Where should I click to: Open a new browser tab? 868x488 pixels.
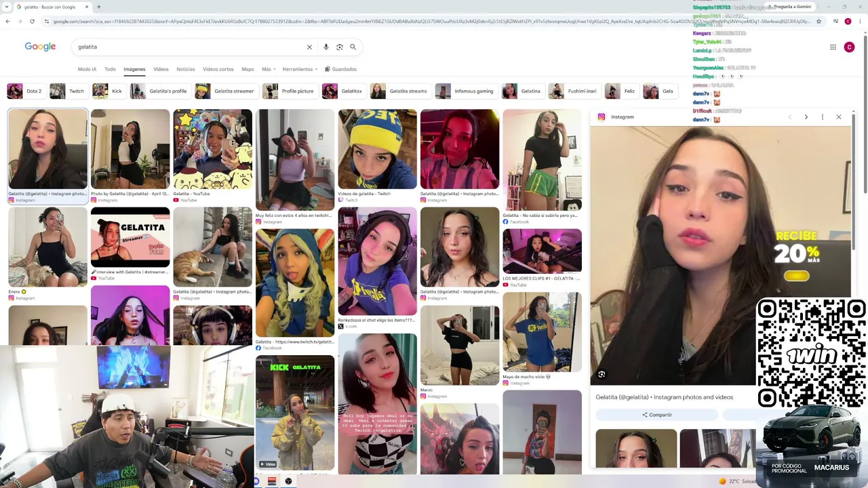coord(99,7)
